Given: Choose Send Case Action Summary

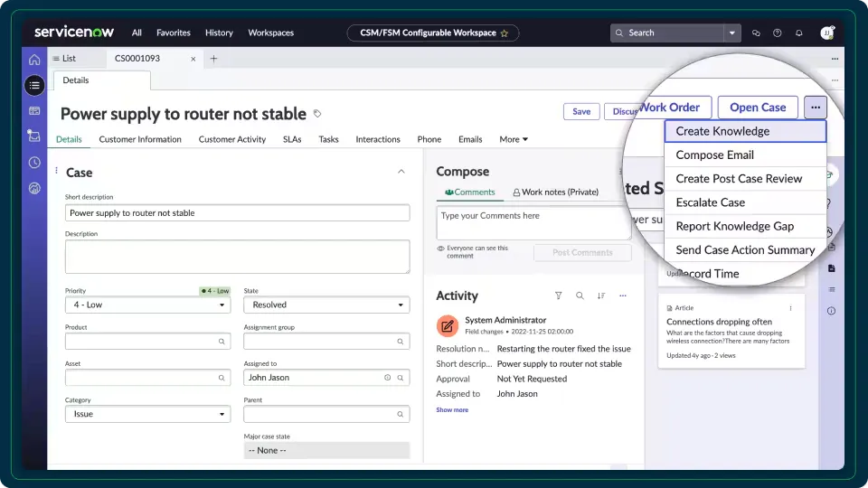Looking at the screenshot, I should click(745, 250).
